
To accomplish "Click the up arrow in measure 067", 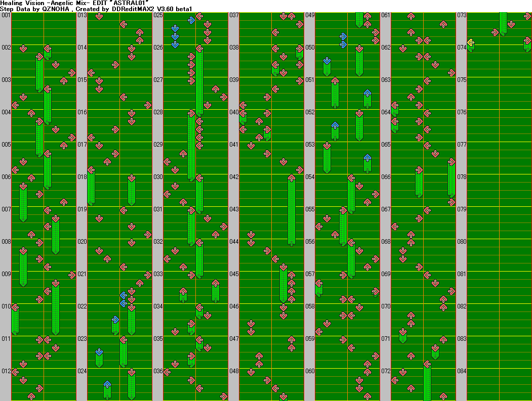I will (x=411, y=234).
